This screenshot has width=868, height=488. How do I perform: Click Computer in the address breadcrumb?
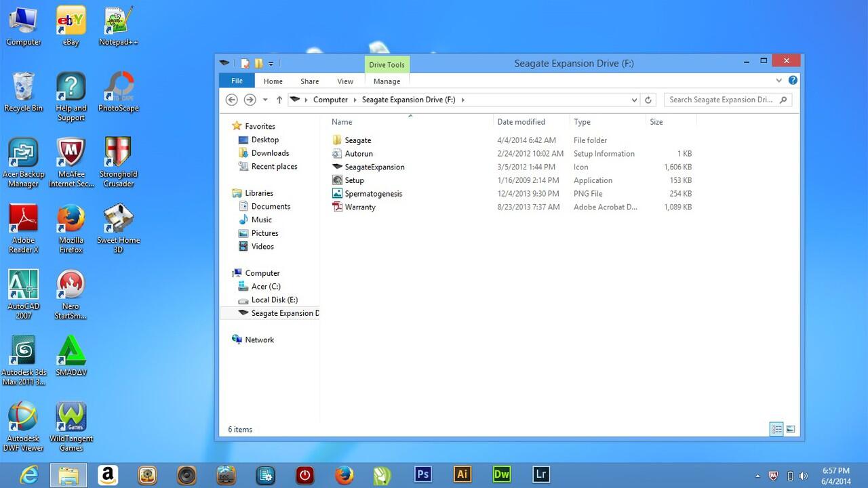point(330,100)
